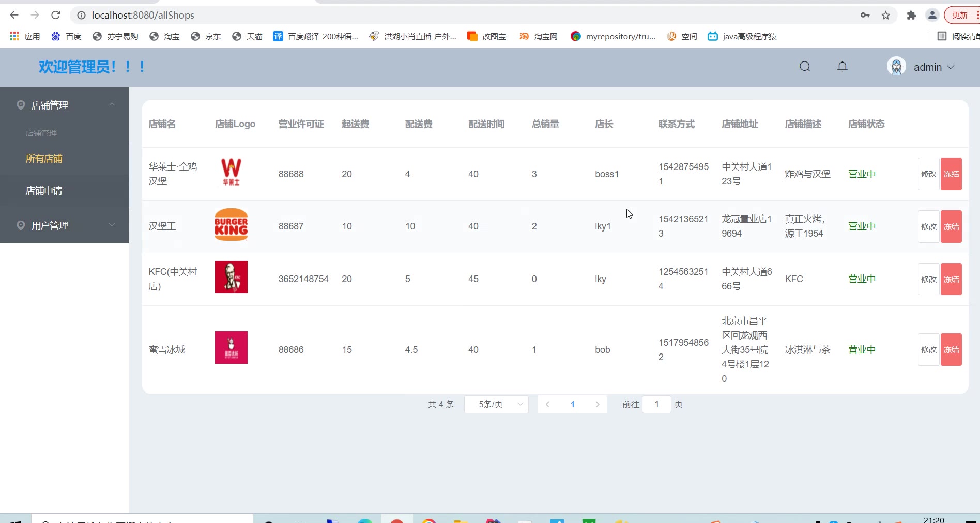Viewport: 980px width, 523px height.
Task: Click 修改 for 华莱士·全鸡汉堡
Action: click(928, 174)
